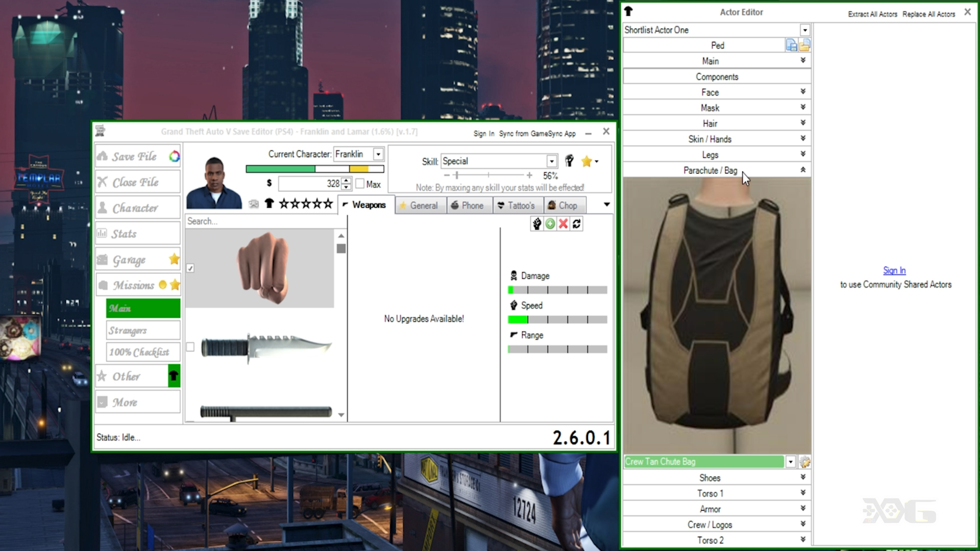Screen dimensions: 980x551
Task: Click the Save File icon
Action: click(103, 156)
